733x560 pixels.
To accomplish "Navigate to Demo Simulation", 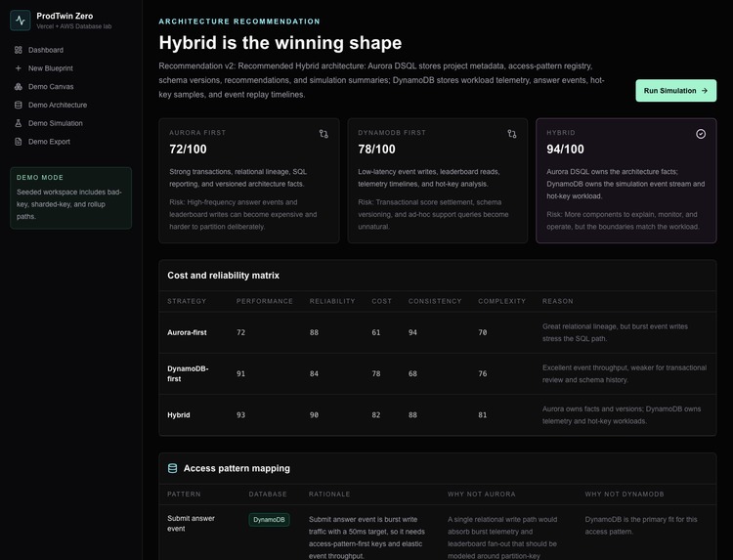I will 70,123.
